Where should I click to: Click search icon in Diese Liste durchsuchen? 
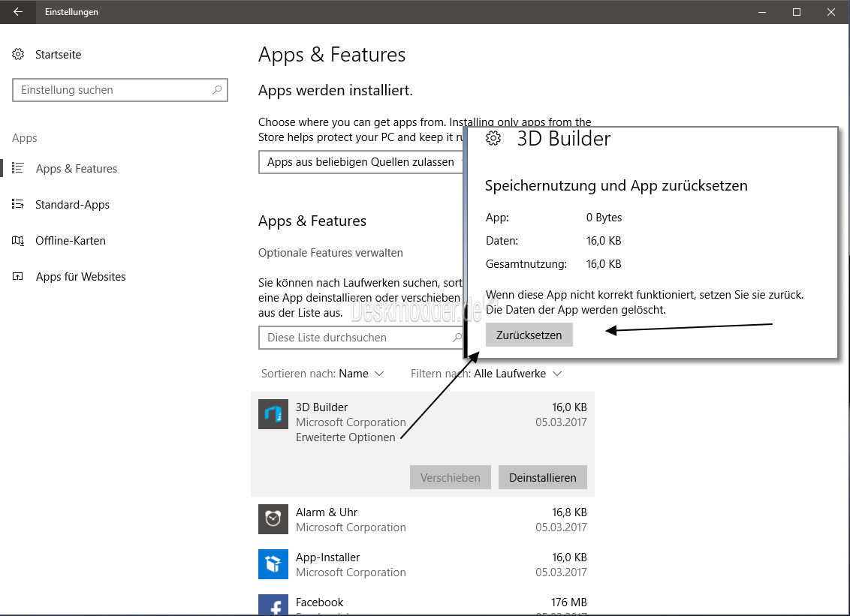click(457, 338)
